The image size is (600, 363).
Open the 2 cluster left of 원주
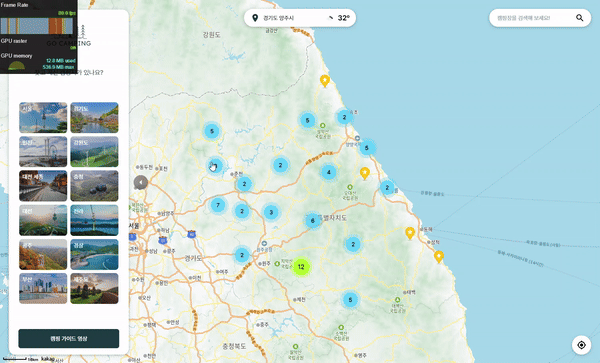click(x=242, y=255)
